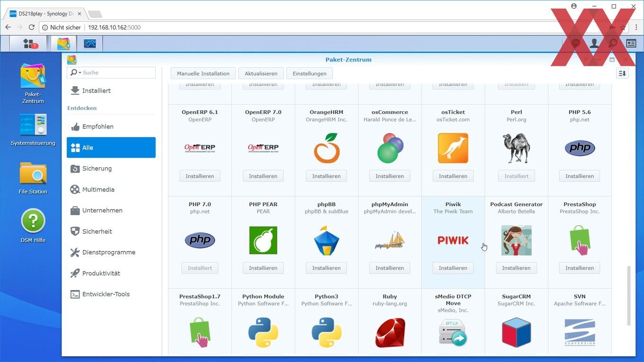
Task: Select the Multimedia category
Action: 111,189
